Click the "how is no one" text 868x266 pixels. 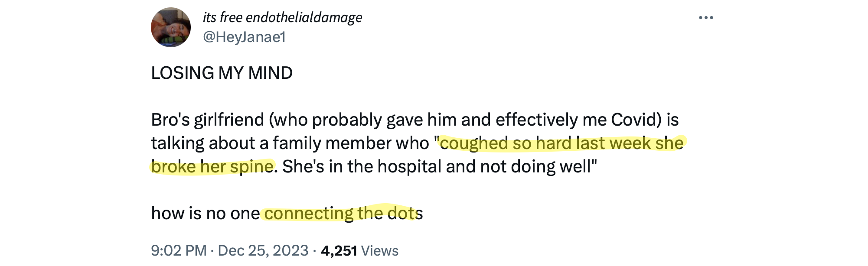pos(205,213)
